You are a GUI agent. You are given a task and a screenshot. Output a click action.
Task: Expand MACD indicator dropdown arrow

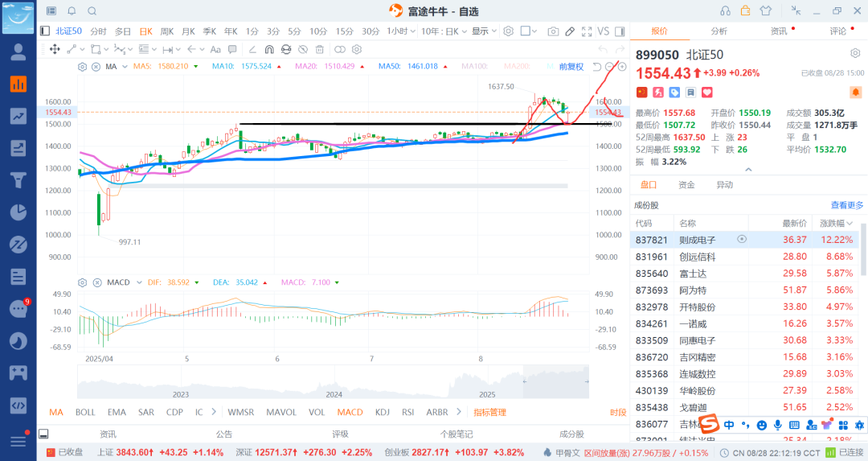tap(140, 282)
